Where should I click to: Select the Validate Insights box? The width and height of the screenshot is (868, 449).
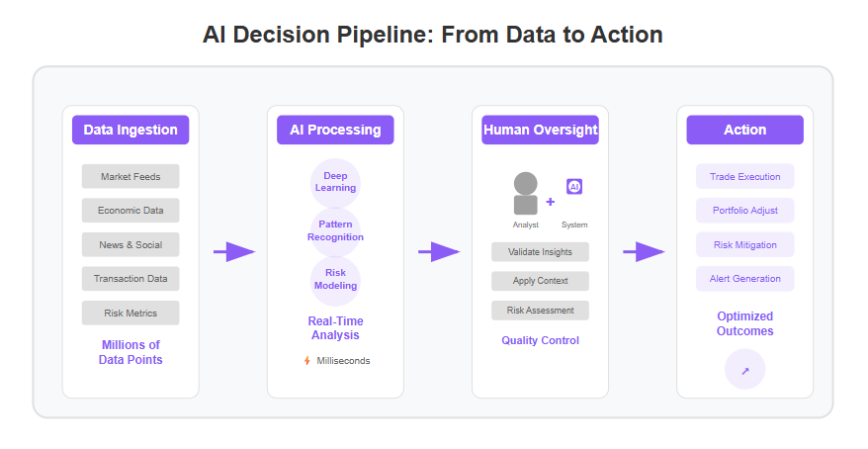pos(541,252)
